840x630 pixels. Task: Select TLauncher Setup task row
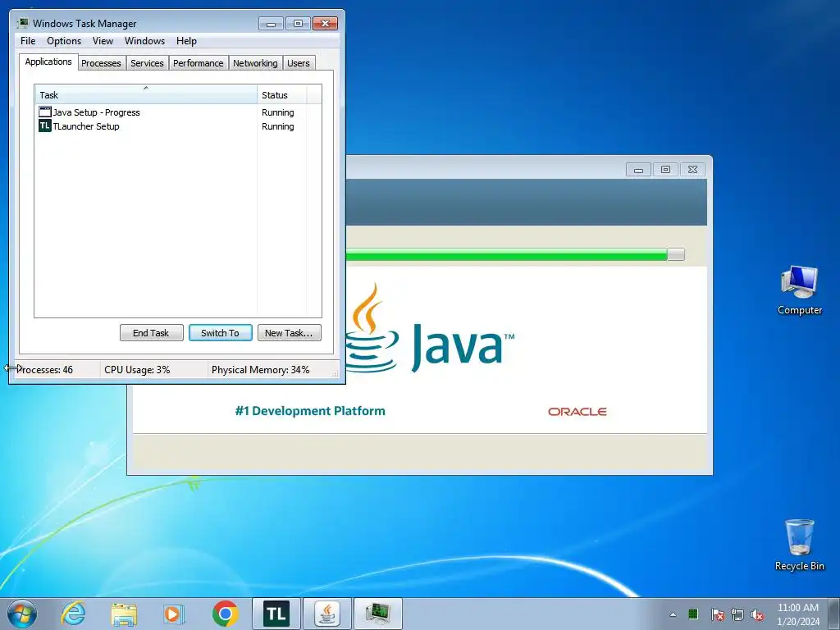[x=177, y=126]
